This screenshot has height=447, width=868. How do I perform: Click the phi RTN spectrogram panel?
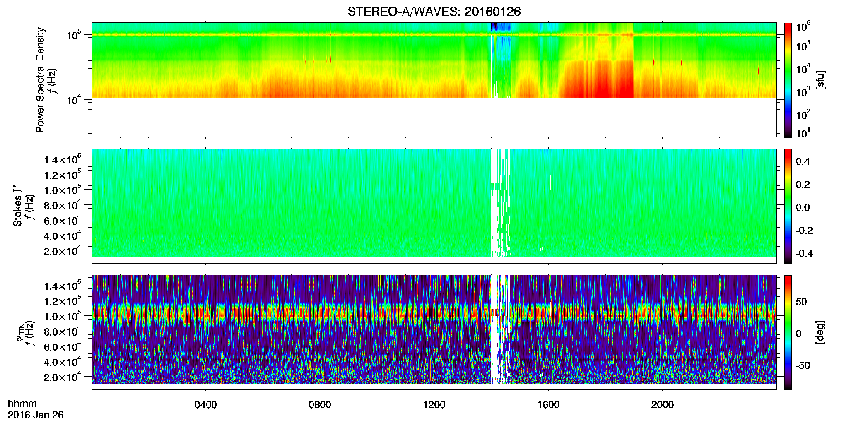point(434,332)
